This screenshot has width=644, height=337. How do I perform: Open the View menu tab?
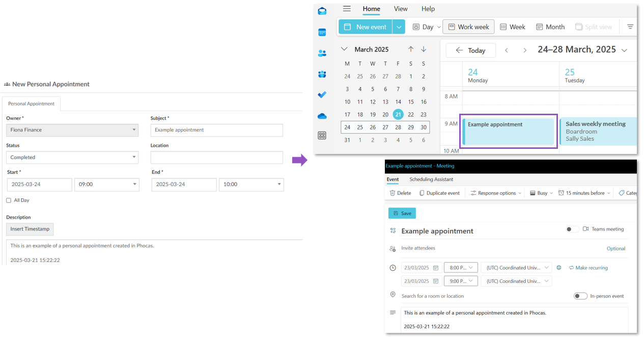(x=401, y=9)
